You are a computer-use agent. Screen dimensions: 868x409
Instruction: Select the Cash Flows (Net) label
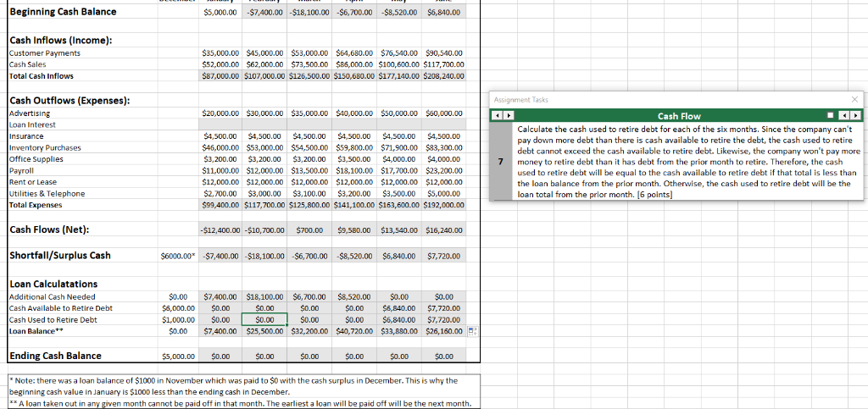click(x=50, y=230)
